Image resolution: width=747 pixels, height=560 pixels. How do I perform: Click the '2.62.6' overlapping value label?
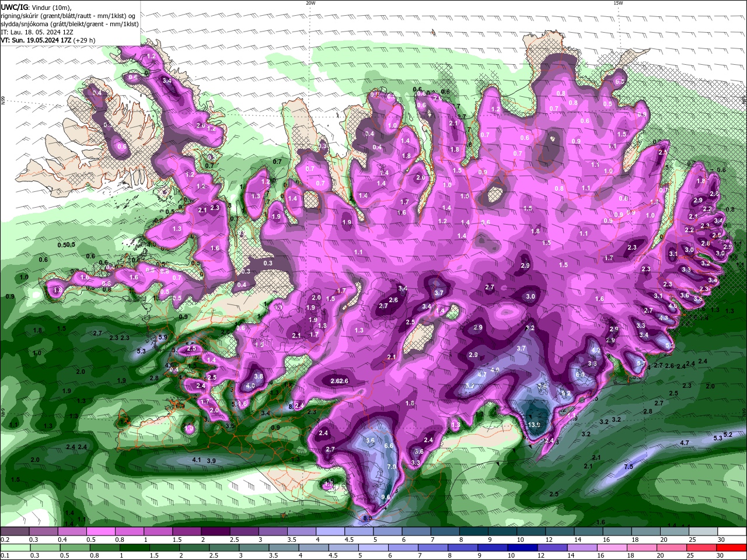[x=339, y=381]
